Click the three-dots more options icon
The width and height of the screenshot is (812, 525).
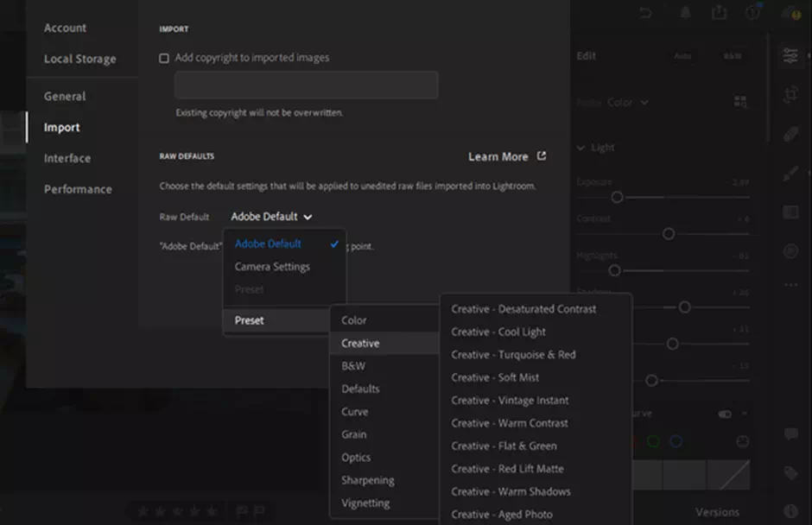pyautogui.click(x=790, y=284)
